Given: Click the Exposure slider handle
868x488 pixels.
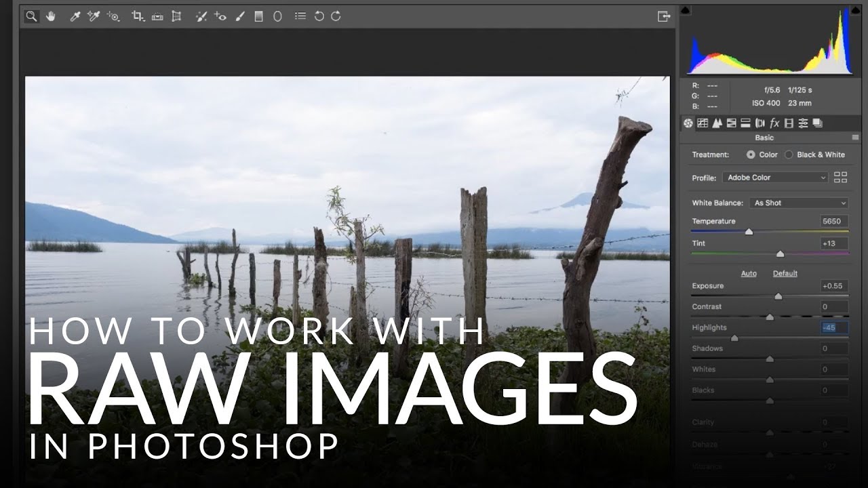Looking at the screenshot, I should click(778, 296).
